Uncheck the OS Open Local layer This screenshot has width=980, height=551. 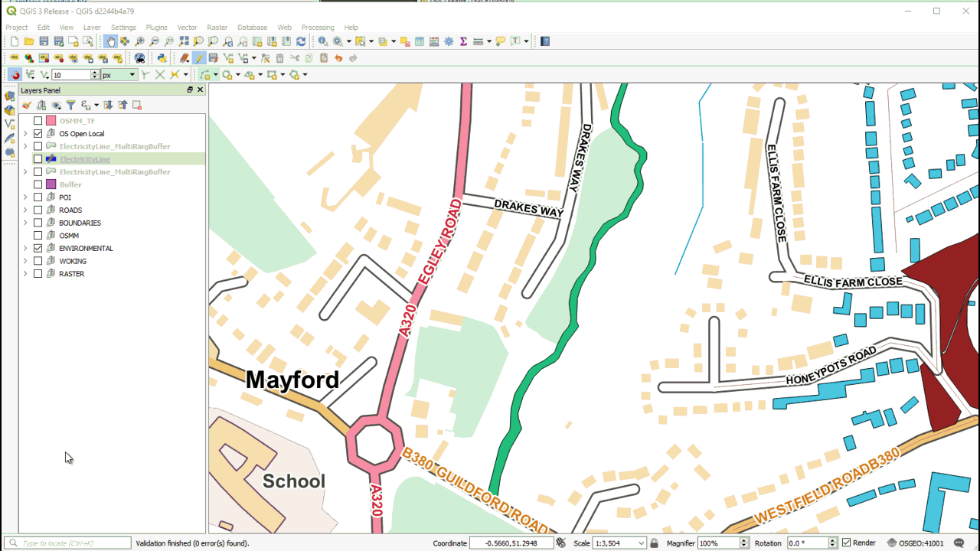[x=38, y=134]
